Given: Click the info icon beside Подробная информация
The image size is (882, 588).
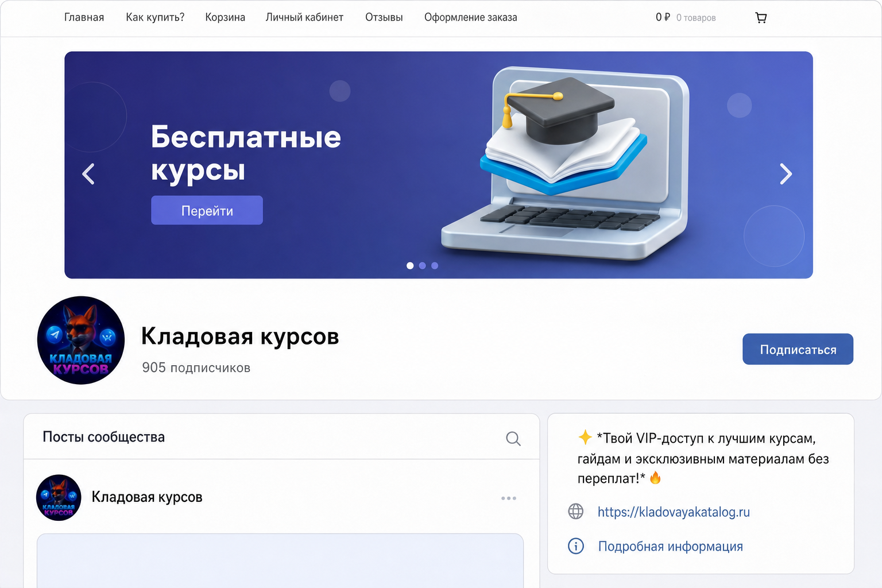Looking at the screenshot, I should 576,546.
